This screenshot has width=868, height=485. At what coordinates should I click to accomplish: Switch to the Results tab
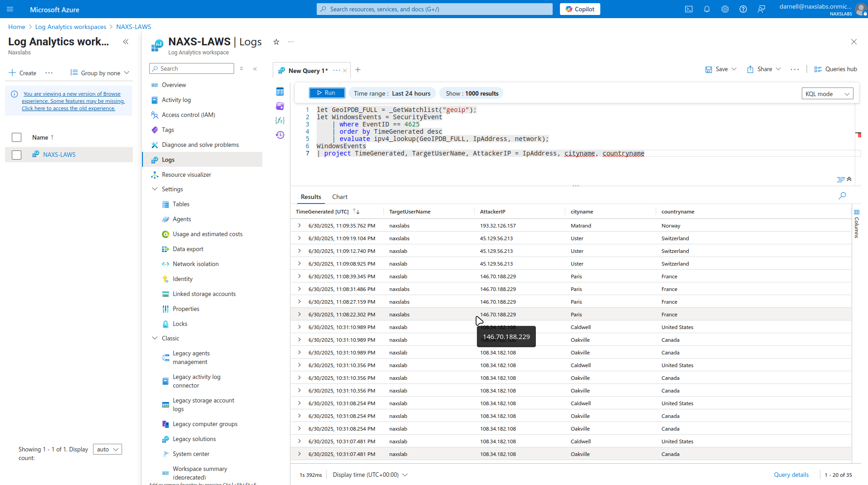311,197
